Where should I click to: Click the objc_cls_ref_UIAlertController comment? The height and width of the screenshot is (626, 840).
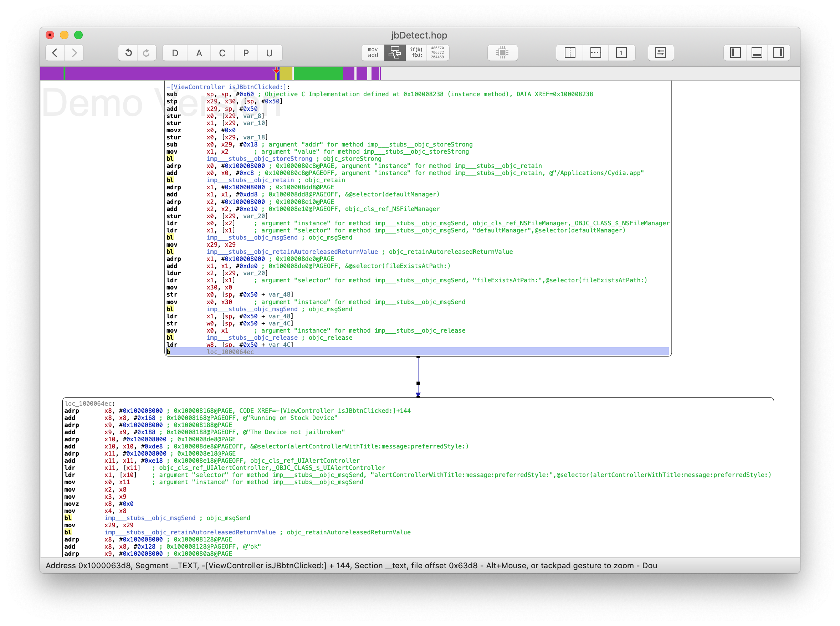point(305,460)
